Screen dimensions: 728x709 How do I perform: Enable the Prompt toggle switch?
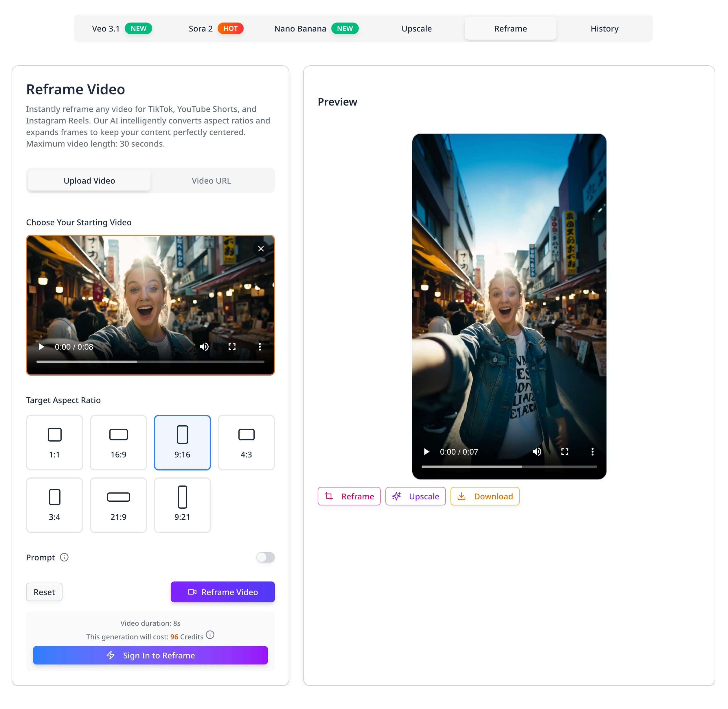[265, 557]
